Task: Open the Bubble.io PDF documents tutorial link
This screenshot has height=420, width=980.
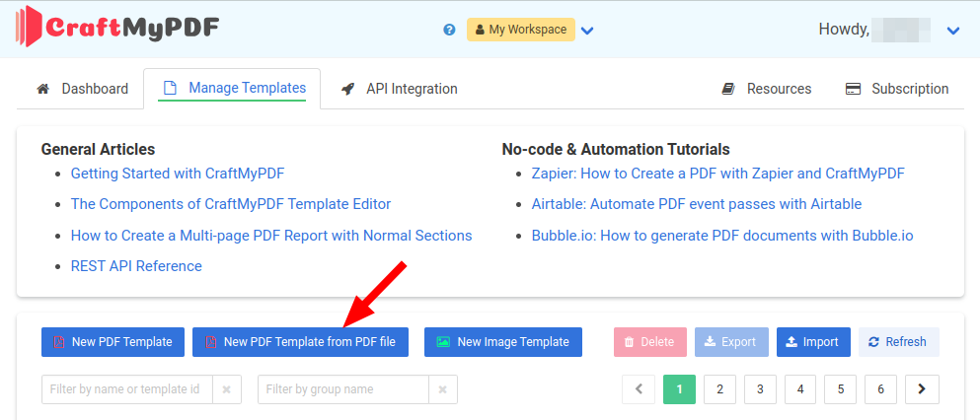Action: 722,236
